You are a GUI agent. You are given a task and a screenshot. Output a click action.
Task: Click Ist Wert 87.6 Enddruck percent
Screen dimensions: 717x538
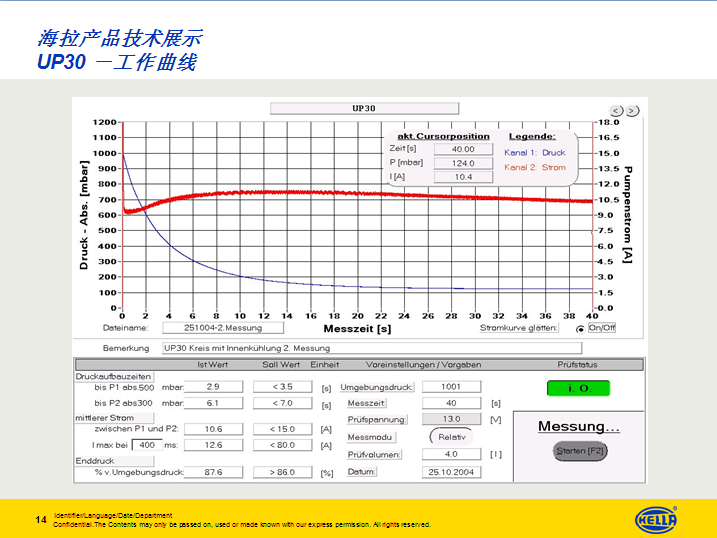(213, 472)
